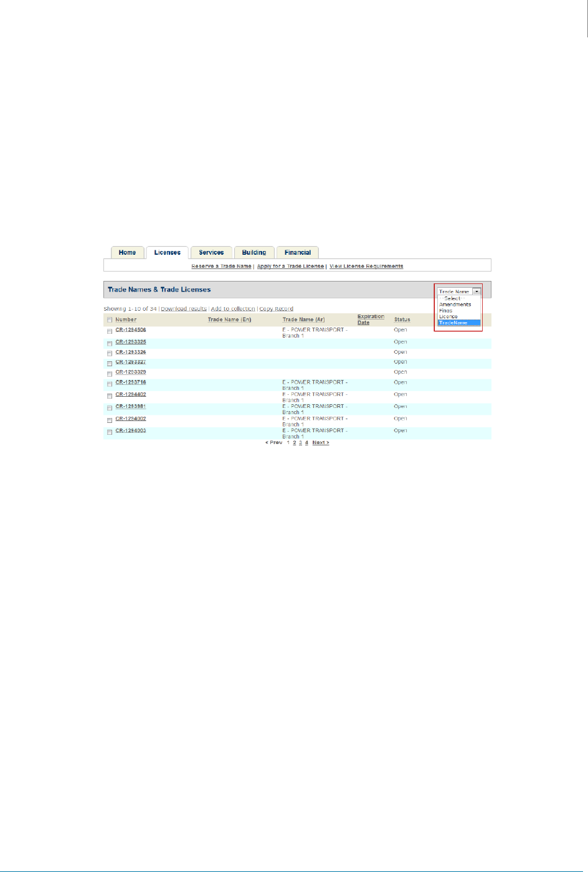
Task: Click Apply for a Trade License link
Action: [290, 266]
